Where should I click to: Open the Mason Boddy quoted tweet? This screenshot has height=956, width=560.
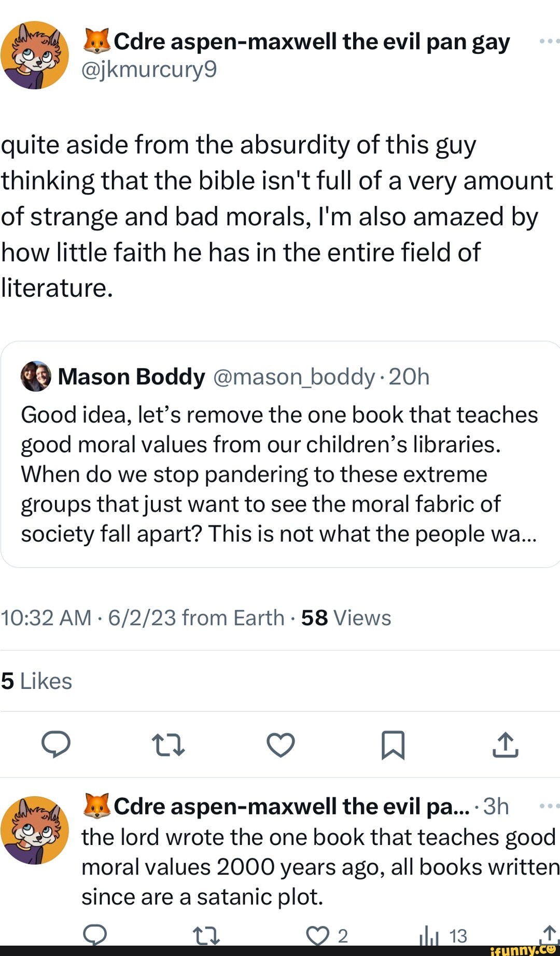click(280, 475)
